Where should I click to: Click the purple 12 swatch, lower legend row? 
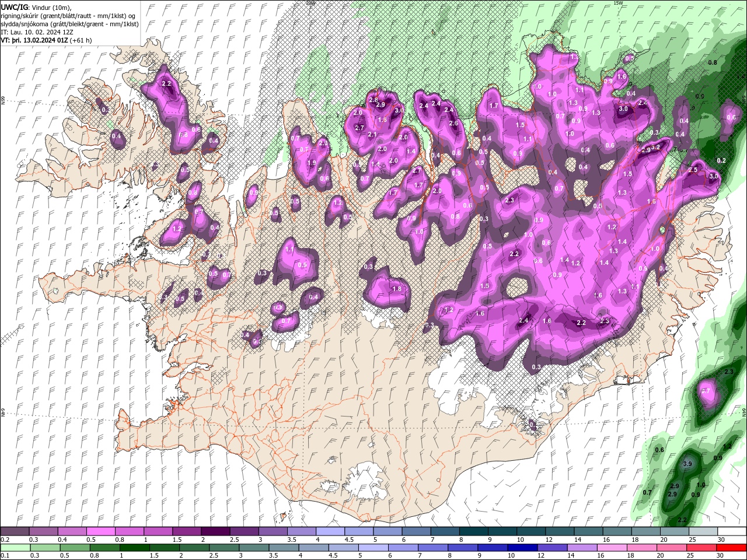(x=551, y=548)
